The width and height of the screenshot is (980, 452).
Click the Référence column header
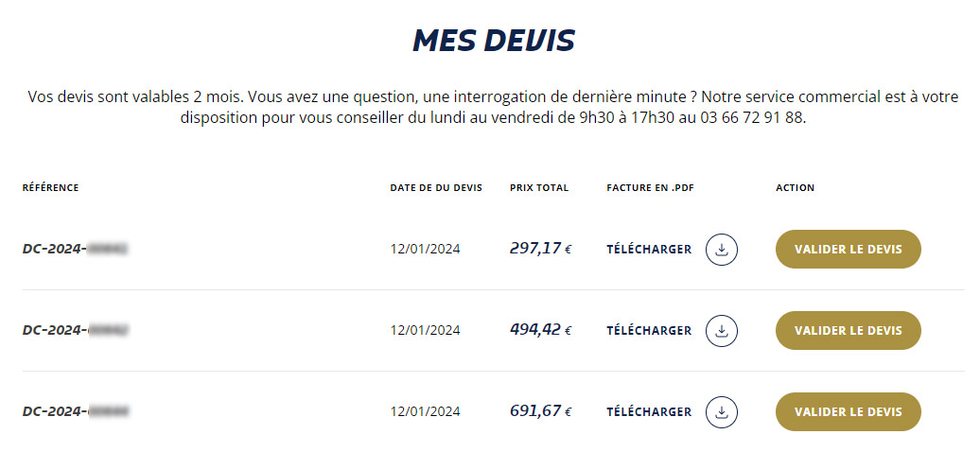(x=51, y=187)
